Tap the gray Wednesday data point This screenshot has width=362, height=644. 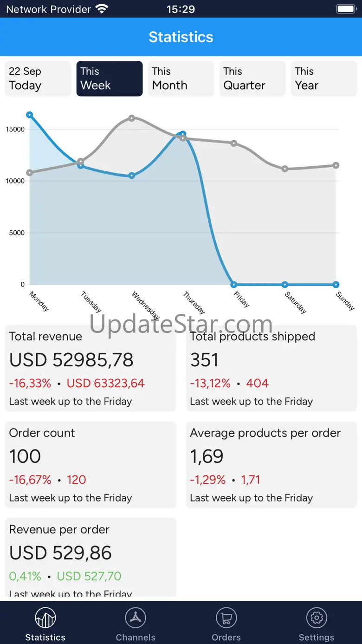pyautogui.click(x=132, y=118)
